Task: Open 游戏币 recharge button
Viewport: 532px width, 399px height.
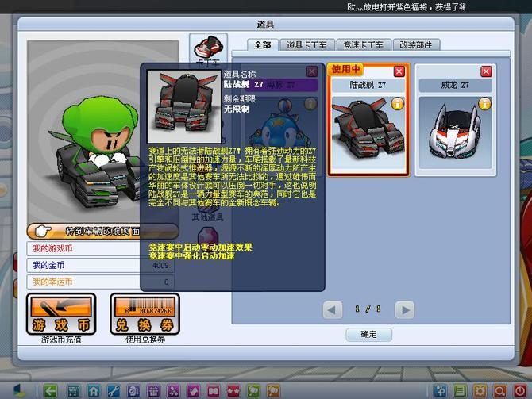Action: (x=61, y=314)
